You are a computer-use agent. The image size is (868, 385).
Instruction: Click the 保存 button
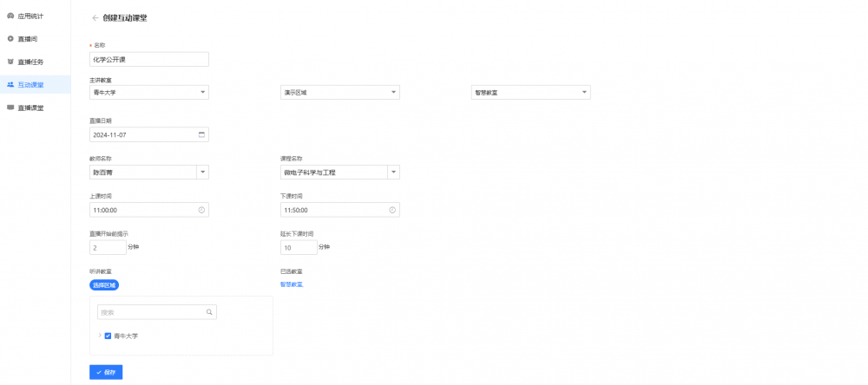coord(106,372)
